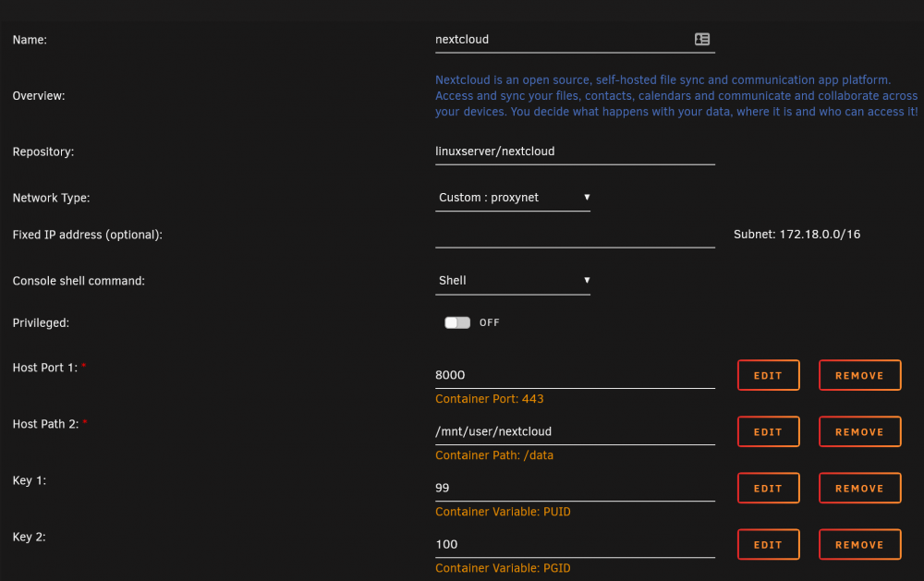The width and height of the screenshot is (924, 581).
Task: Edit Host Path 2 setting
Action: tap(769, 432)
